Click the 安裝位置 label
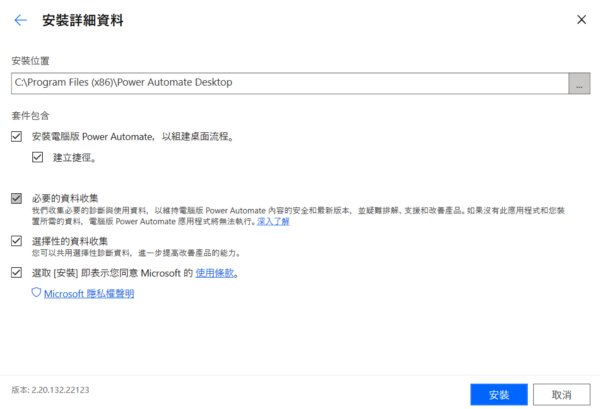600x409 pixels. click(x=30, y=61)
